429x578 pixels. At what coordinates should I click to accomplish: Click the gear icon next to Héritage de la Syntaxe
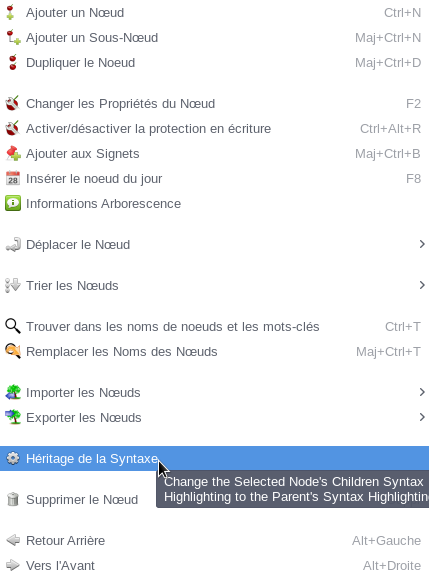pyautogui.click(x=13, y=459)
